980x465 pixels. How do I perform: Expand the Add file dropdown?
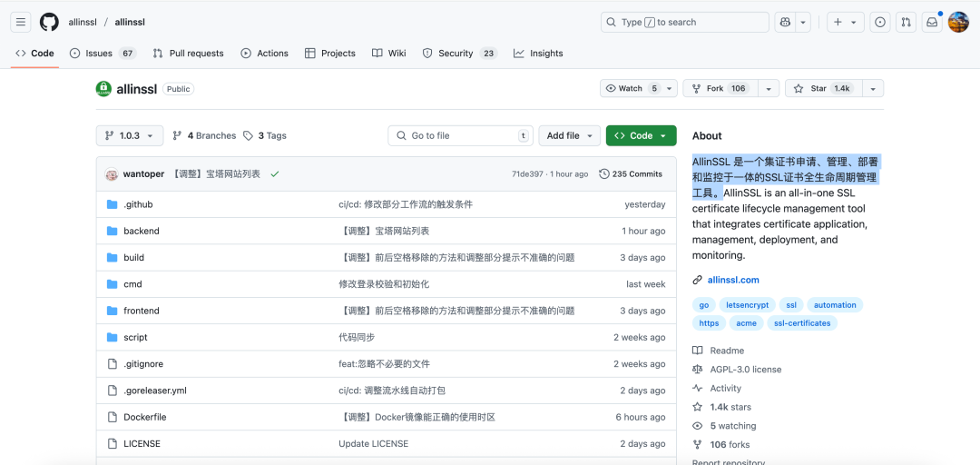[569, 135]
